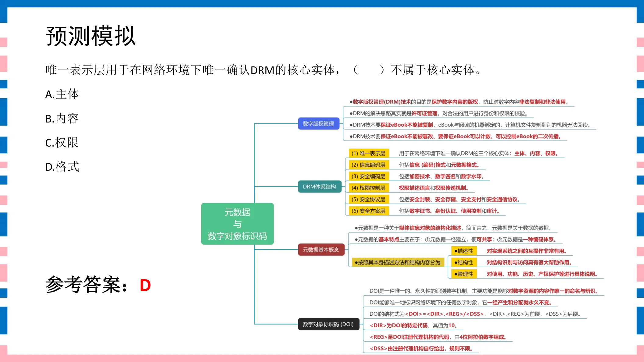The height and width of the screenshot is (362, 644).
Task: Select answer option D.格式
Action: coord(62,167)
